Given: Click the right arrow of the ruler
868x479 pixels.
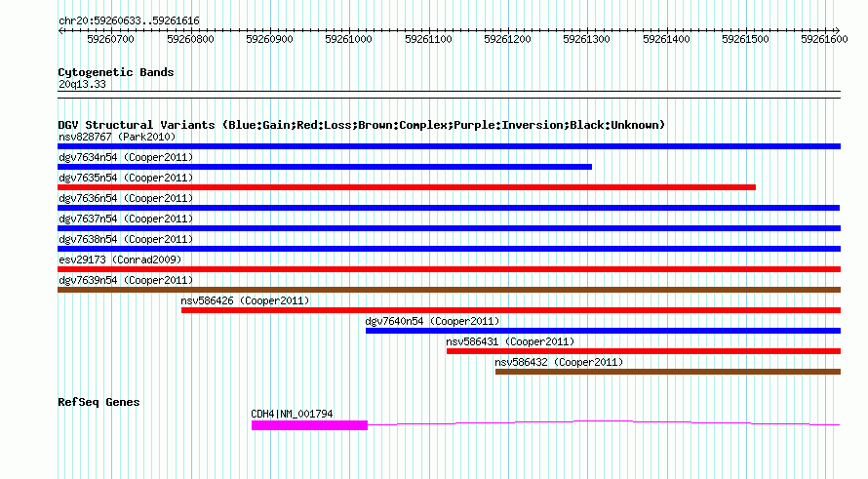Looking at the screenshot, I should [x=838, y=31].
